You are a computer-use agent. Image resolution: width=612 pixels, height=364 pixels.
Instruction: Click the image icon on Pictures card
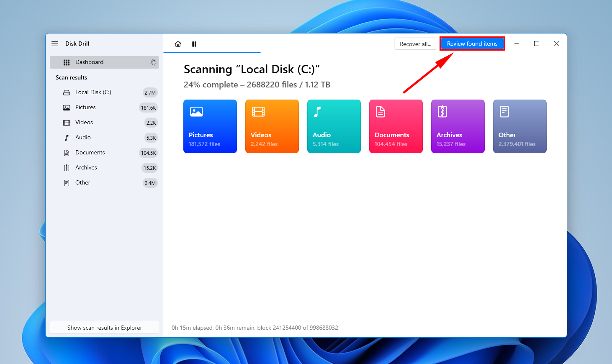[x=196, y=112]
